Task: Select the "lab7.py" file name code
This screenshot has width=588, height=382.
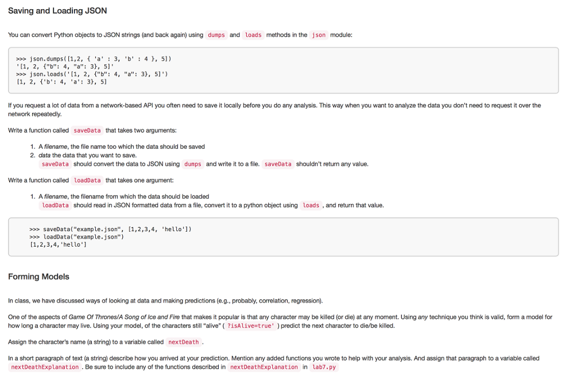Action: point(324,367)
